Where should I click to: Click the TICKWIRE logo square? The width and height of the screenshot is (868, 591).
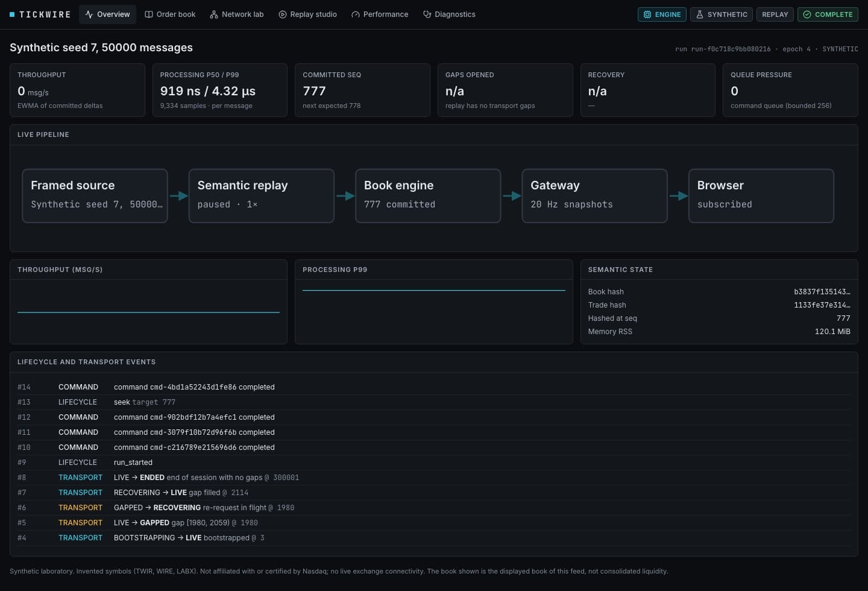click(x=12, y=14)
